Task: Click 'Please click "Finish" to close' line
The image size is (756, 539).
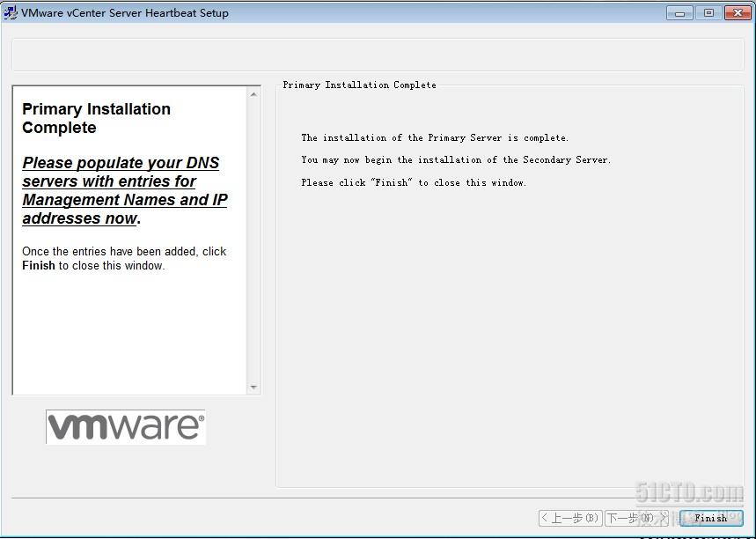Action: tap(414, 182)
